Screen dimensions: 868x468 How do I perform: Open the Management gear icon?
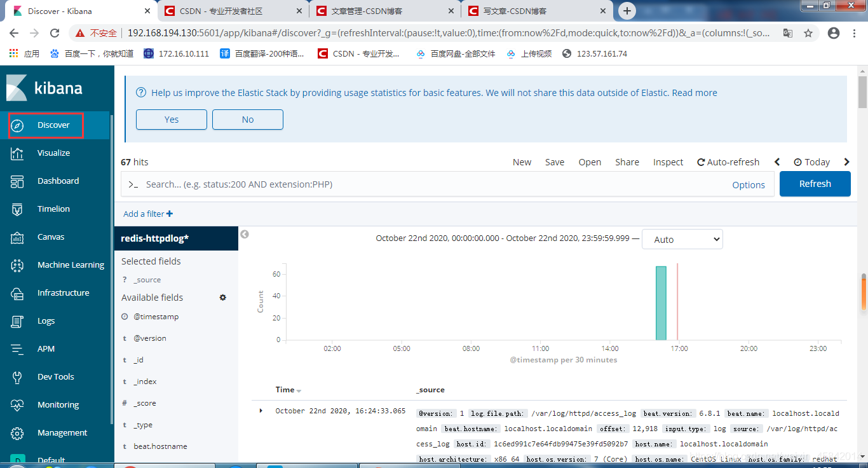tap(18, 433)
